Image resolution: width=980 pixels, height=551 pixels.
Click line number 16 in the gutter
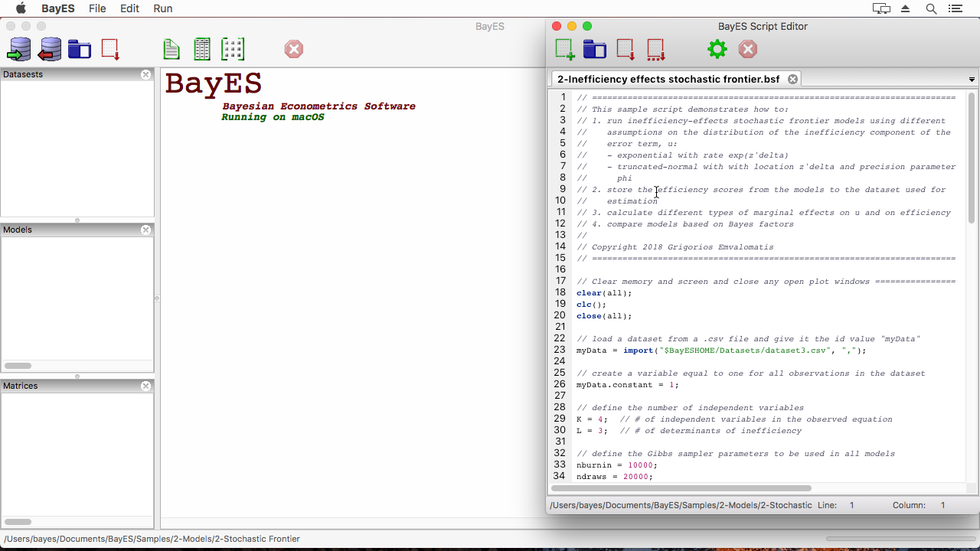[x=560, y=269]
